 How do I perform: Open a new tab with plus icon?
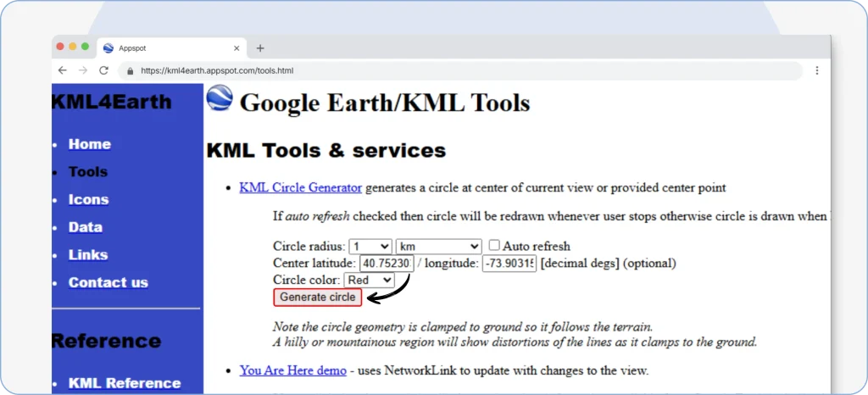(260, 48)
